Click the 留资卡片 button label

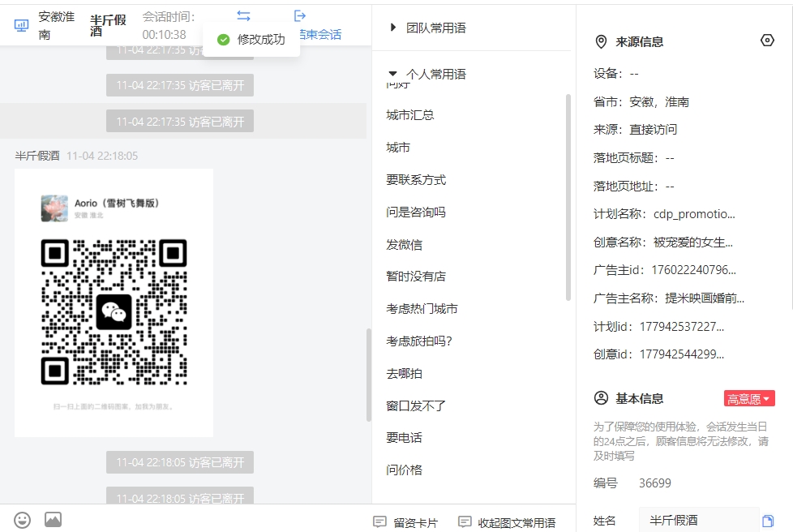416,523
